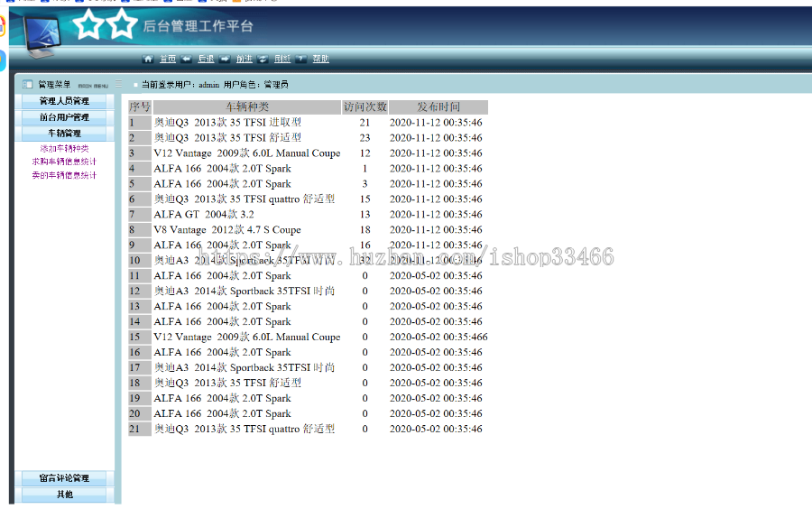Click the back arrow icon next to 后退
This screenshot has height=509, width=812.
(187, 59)
